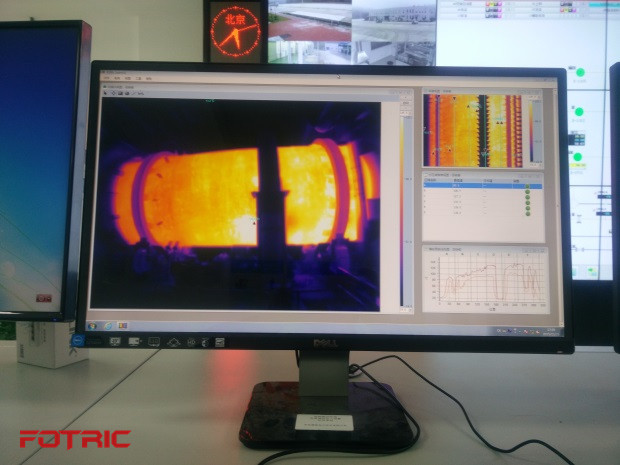Open the last menu in the menu bar

[149, 79]
